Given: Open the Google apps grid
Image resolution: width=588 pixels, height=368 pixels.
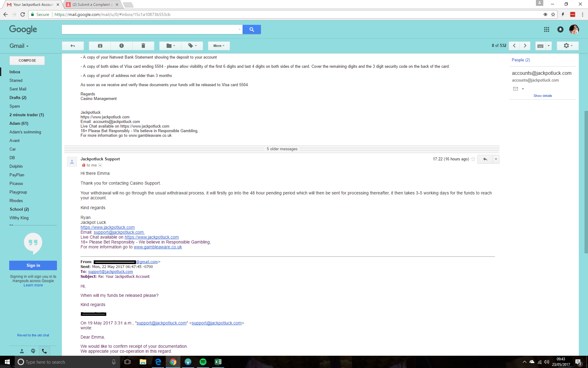Looking at the screenshot, I should pyautogui.click(x=547, y=29).
